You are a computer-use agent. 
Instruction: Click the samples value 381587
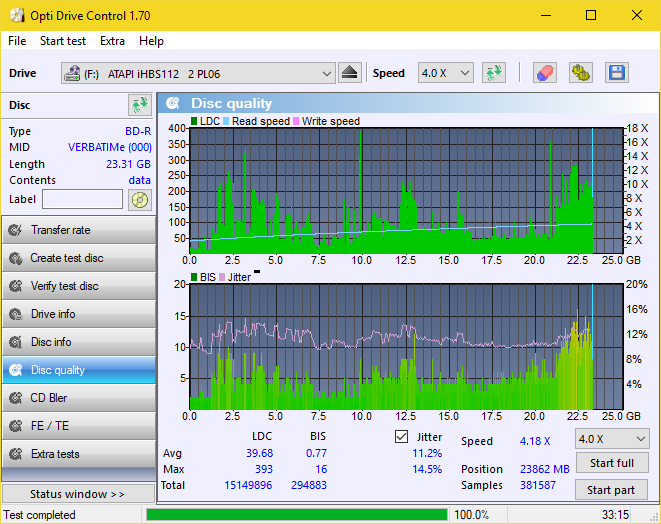click(537, 485)
